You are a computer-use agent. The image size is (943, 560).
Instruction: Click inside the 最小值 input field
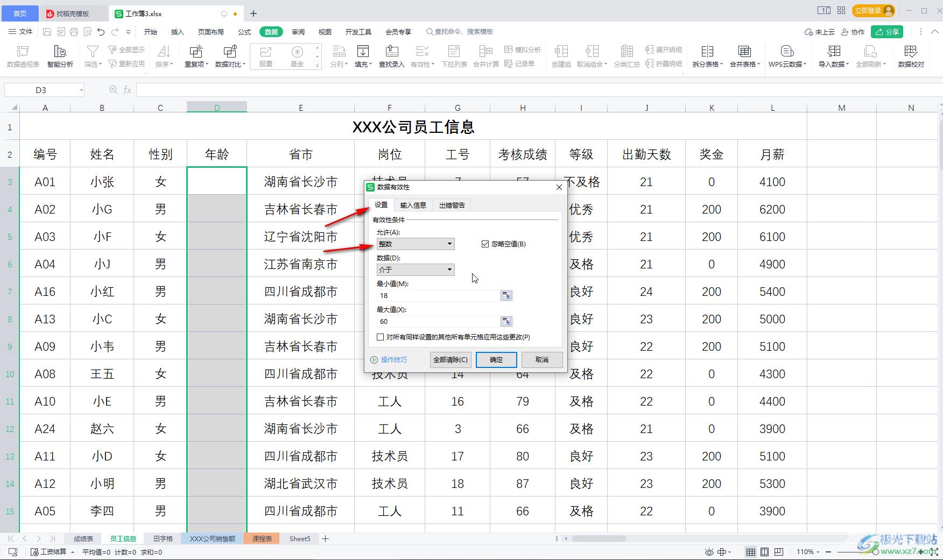(x=439, y=295)
